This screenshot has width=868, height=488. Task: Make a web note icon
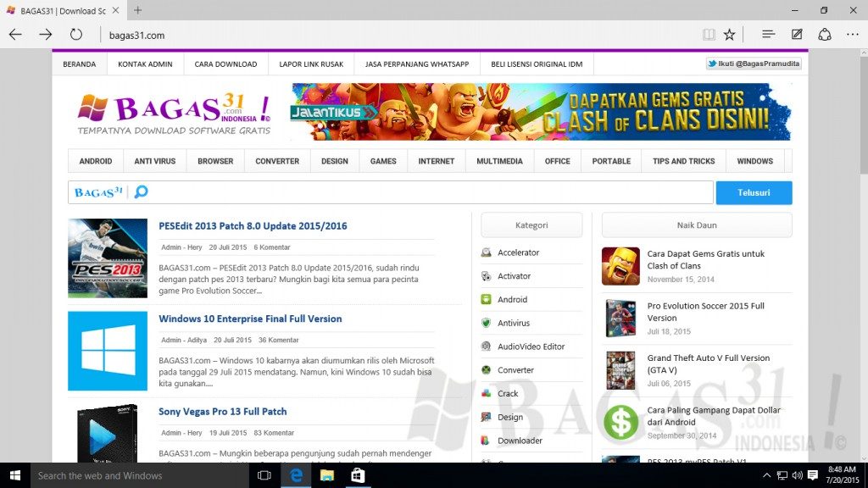tap(797, 35)
